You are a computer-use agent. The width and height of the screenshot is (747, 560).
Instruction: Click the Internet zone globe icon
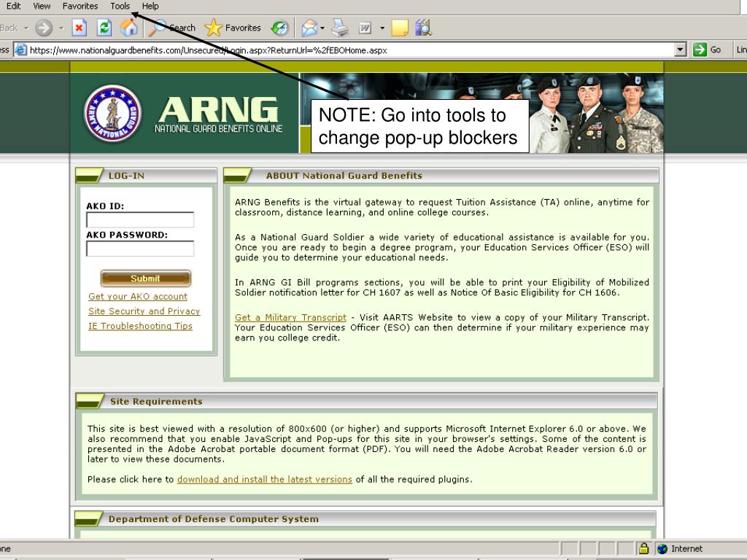(662, 548)
